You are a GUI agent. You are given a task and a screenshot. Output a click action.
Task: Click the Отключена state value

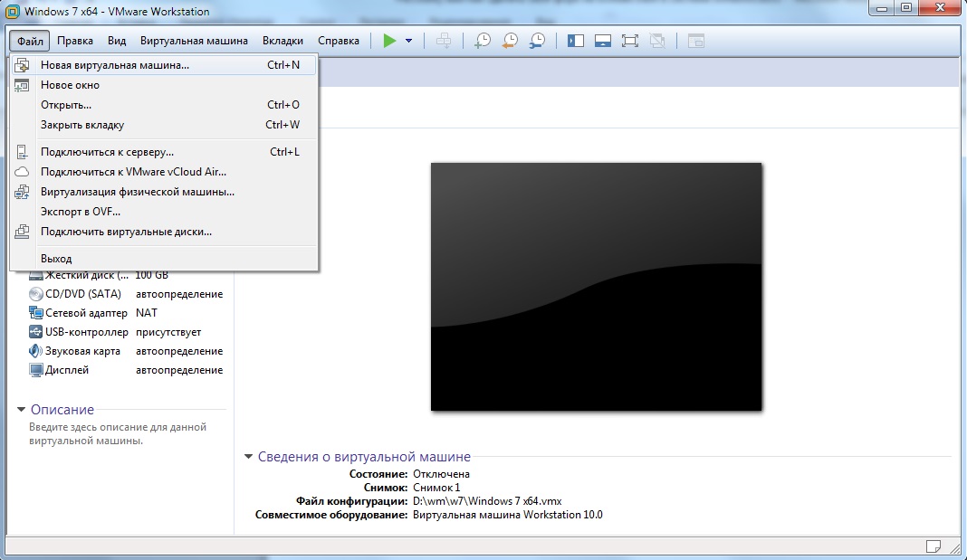click(x=441, y=474)
